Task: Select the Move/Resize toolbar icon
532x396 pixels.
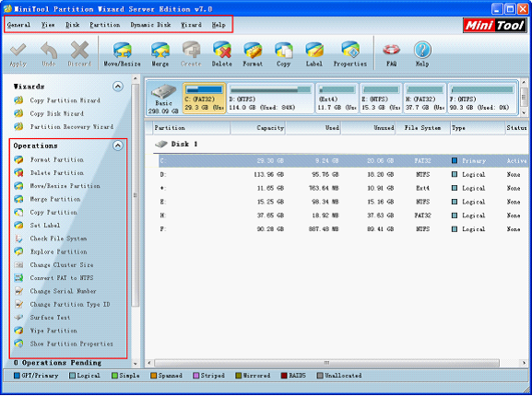Action: click(122, 51)
